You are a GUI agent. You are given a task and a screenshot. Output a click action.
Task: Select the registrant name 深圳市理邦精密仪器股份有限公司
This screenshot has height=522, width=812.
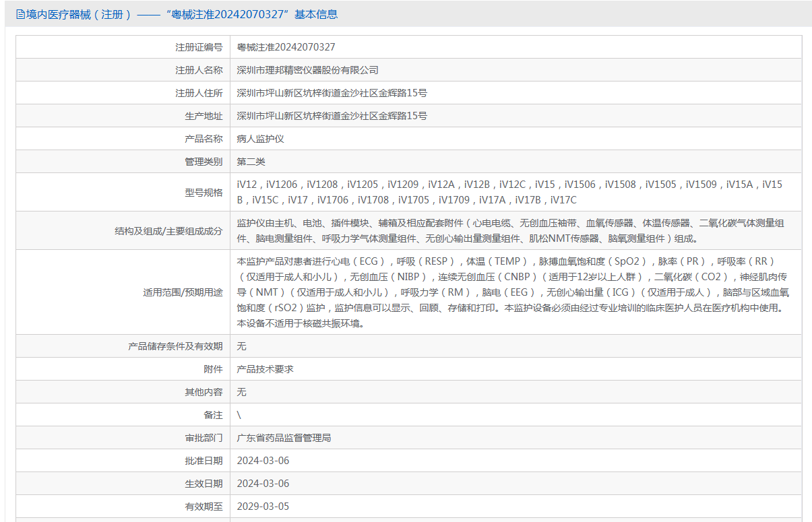tap(308, 70)
